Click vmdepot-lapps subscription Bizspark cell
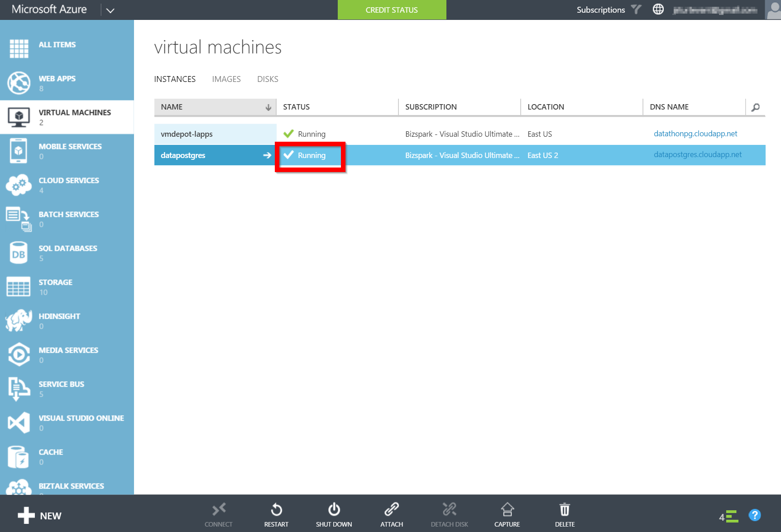The height and width of the screenshot is (532, 781). coord(462,134)
